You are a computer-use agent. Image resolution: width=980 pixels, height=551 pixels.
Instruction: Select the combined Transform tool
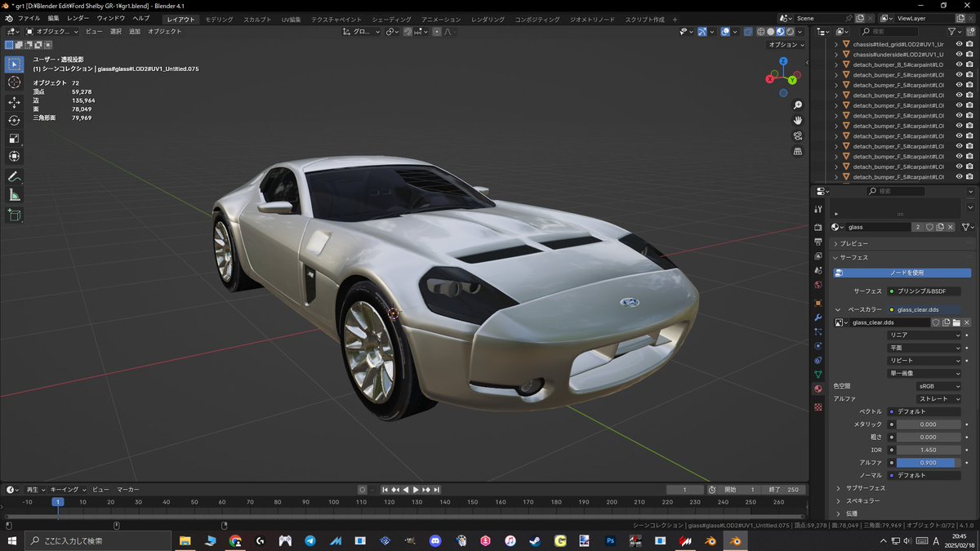(14, 157)
